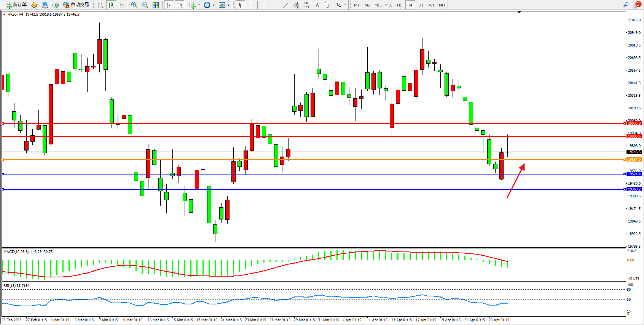Open the Periods clock dropdown arrow

click(214, 5)
